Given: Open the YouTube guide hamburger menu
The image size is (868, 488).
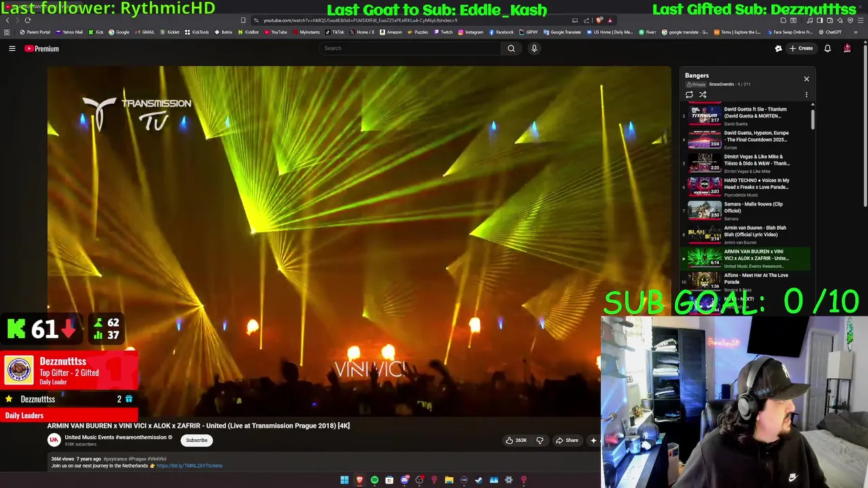Looking at the screenshot, I should 12,48.
